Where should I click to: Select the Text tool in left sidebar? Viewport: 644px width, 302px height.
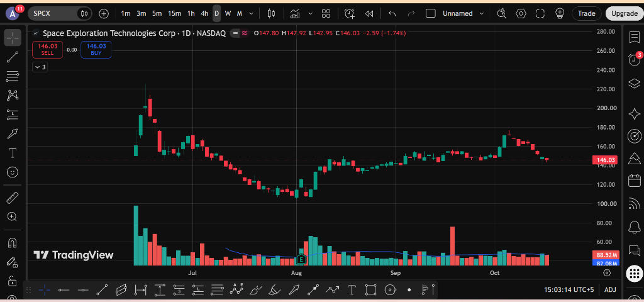tap(13, 154)
